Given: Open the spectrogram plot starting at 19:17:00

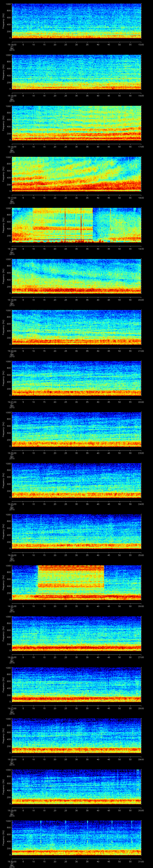Looking at the screenshot, I should coord(76,174).
